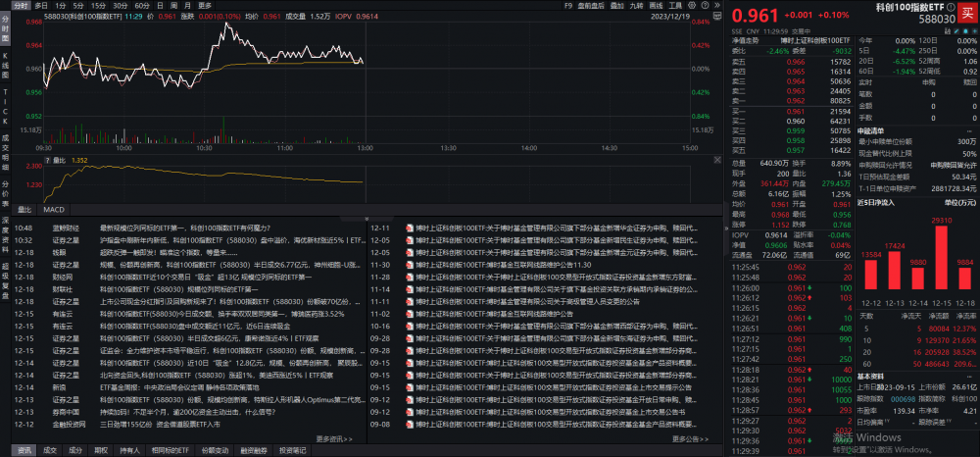Open news '最新规模位列同标的ETF第一' at 10:48
This screenshot has height=457, width=980.
tap(185, 228)
